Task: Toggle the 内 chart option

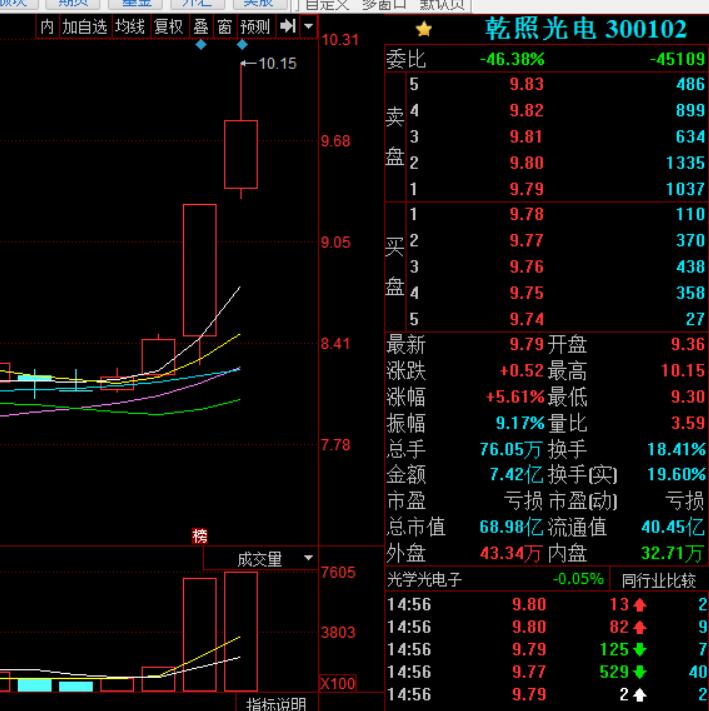Action: 47,26
